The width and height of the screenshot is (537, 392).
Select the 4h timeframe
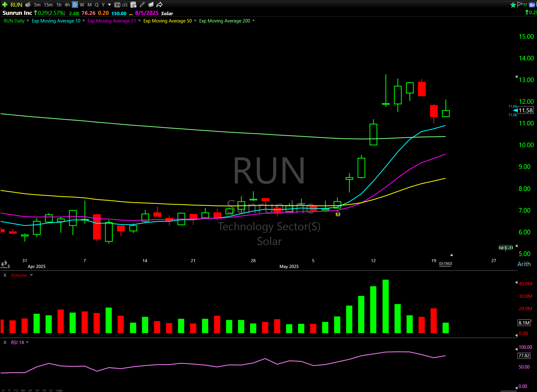pos(67,5)
